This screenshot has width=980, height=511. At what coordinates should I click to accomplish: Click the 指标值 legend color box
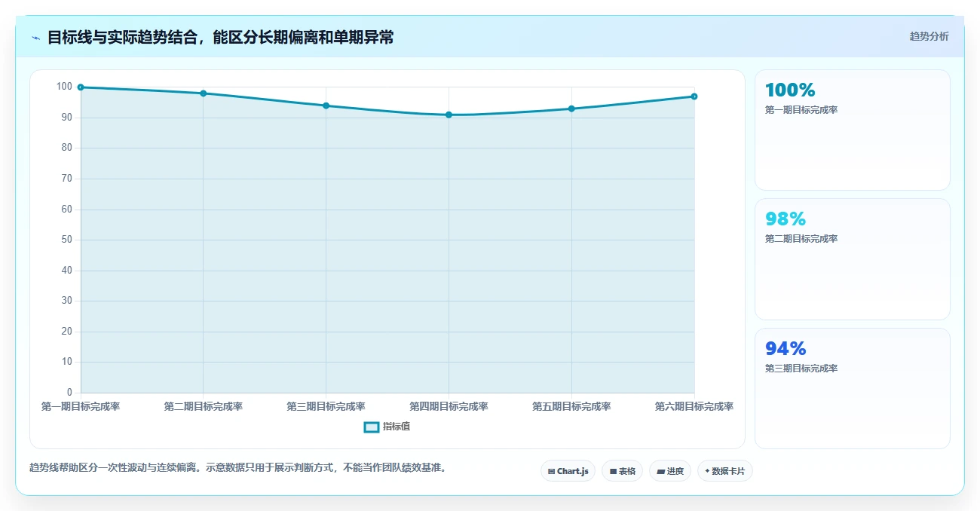(371, 427)
